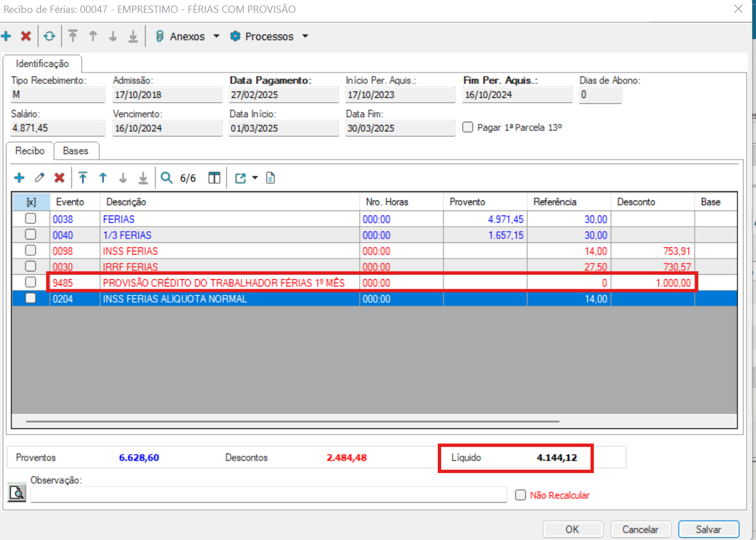
Task: Click the 6/6 record counter
Action: click(x=188, y=178)
